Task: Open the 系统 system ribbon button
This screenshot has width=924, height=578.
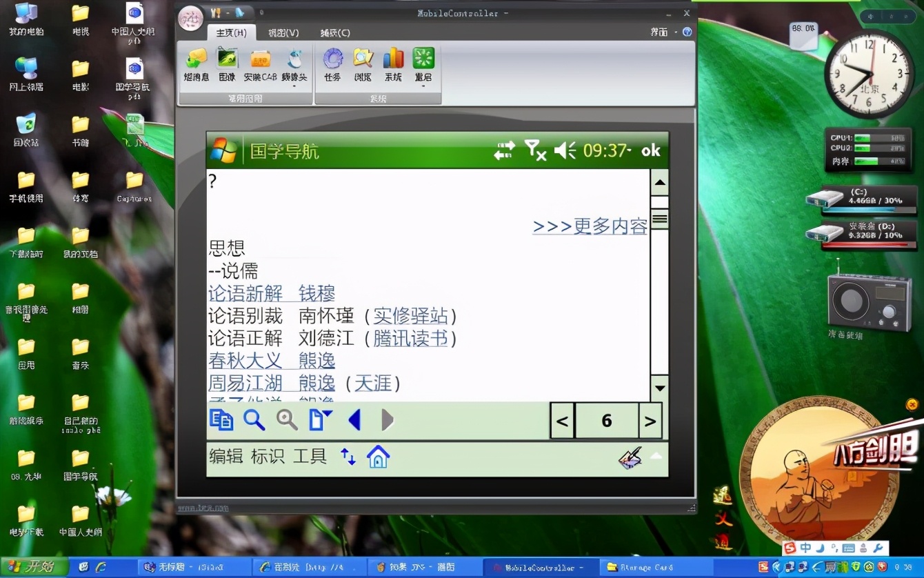Action: click(x=393, y=66)
